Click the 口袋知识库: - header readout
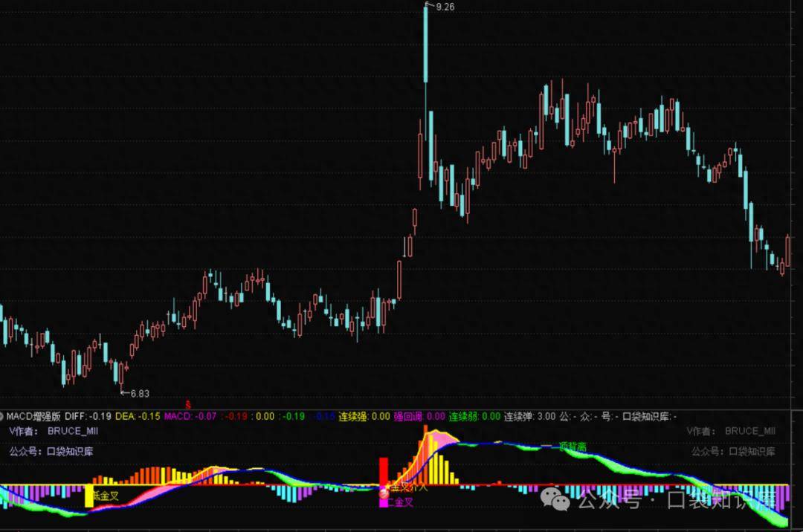 pos(649,416)
